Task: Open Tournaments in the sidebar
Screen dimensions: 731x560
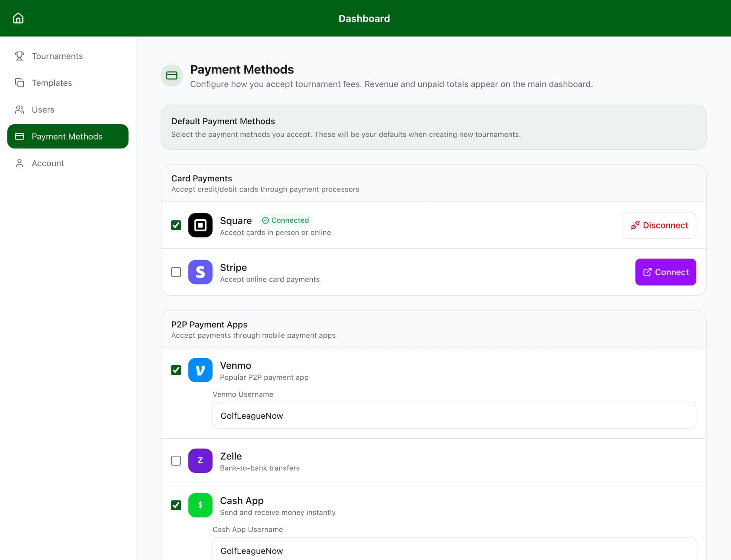Action: pyautogui.click(x=68, y=56)
